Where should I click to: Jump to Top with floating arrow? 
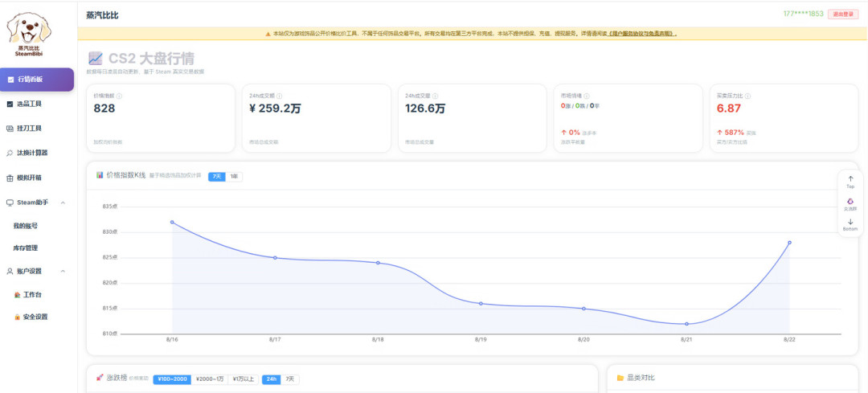coord(850,182)
